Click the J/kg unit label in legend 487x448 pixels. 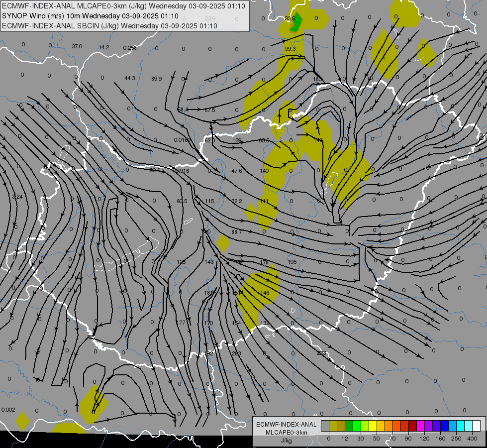point(287,441)
